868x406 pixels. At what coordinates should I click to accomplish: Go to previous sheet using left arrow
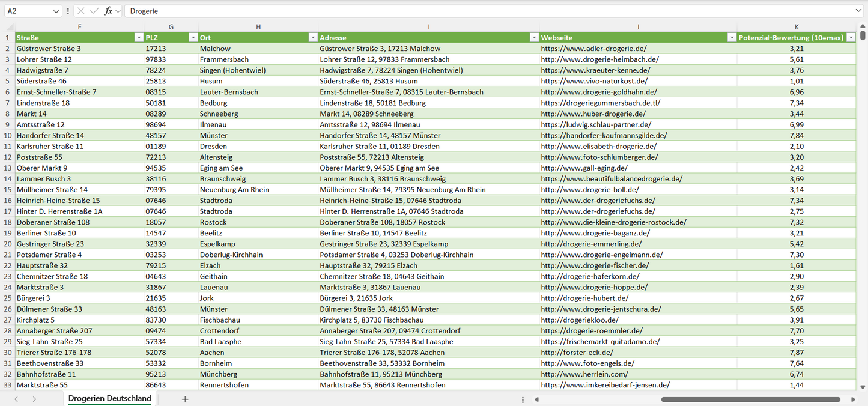16,399
